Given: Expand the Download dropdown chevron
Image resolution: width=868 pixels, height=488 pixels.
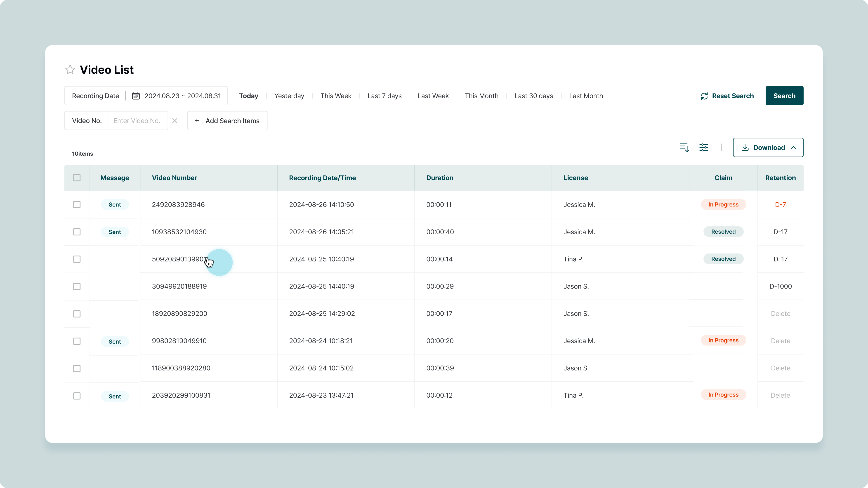Looking at the screenshot, I should (794, 148).
